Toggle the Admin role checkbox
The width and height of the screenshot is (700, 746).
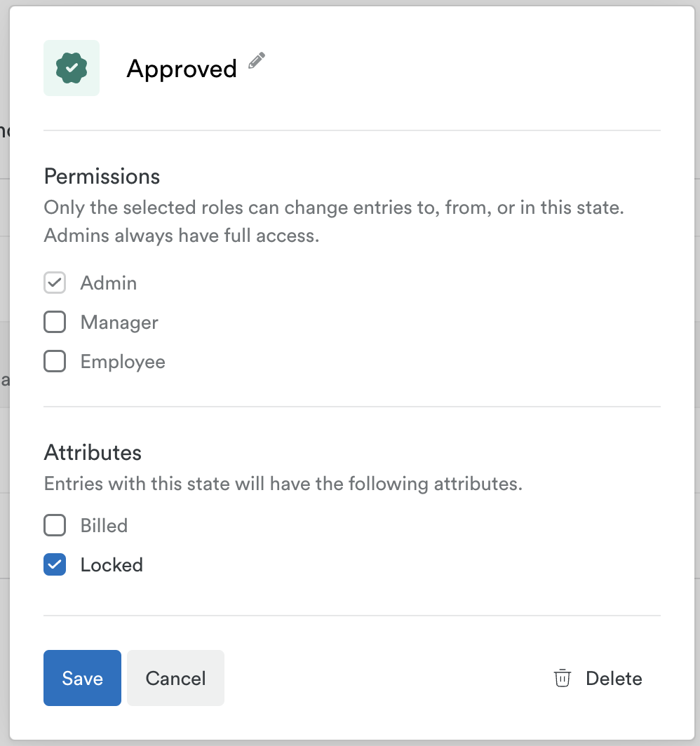(x=55, y=283)
